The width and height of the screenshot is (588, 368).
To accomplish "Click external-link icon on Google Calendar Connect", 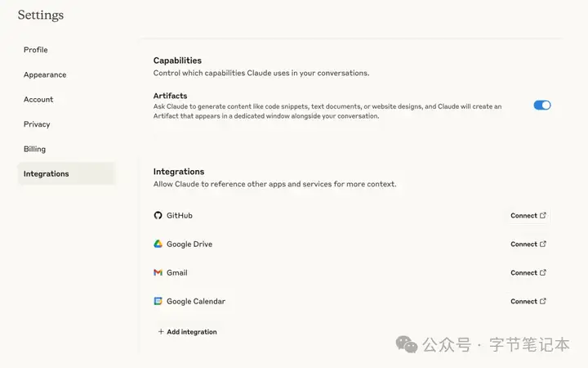I will (542, 301).
